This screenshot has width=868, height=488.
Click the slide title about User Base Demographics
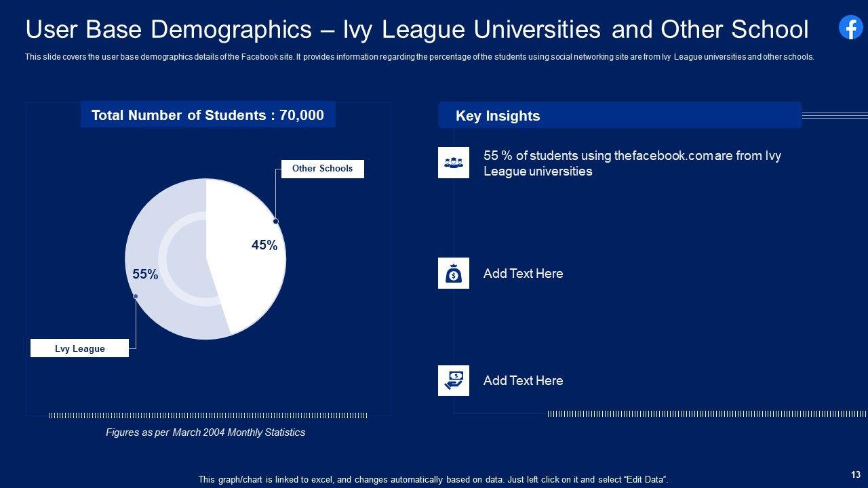tap(416, 30)
